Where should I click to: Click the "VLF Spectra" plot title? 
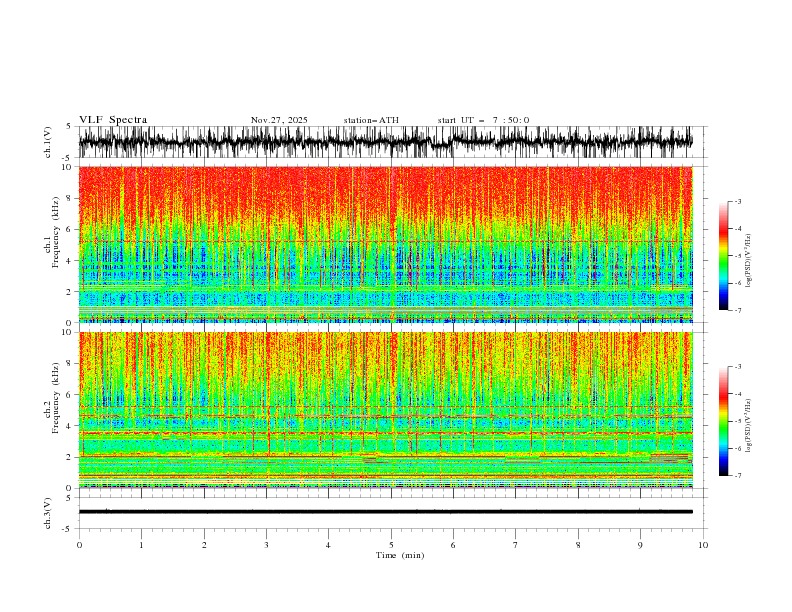coord(113,120)
